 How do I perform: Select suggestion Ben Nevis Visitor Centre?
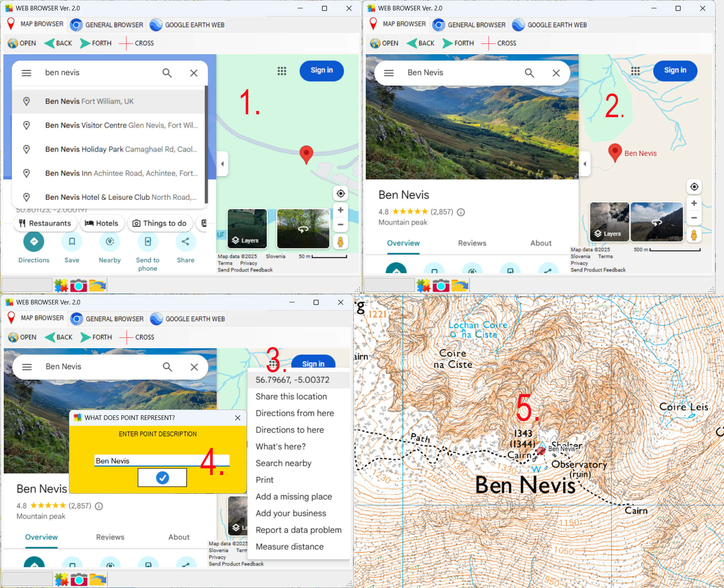point(108,125)
